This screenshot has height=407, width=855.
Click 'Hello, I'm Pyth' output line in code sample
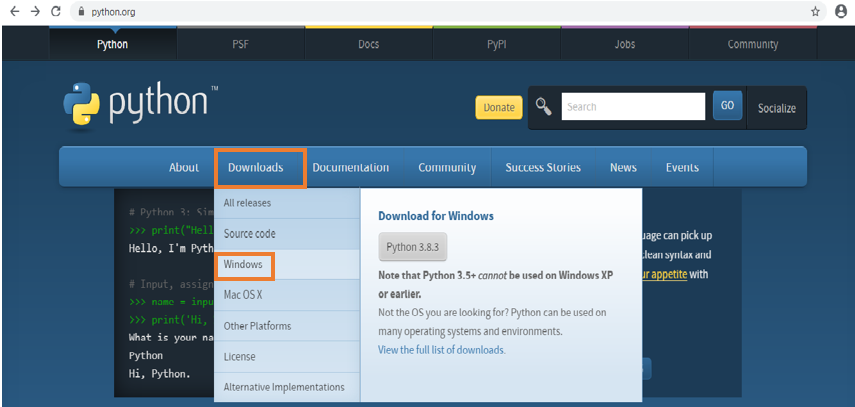pos(171,249)
